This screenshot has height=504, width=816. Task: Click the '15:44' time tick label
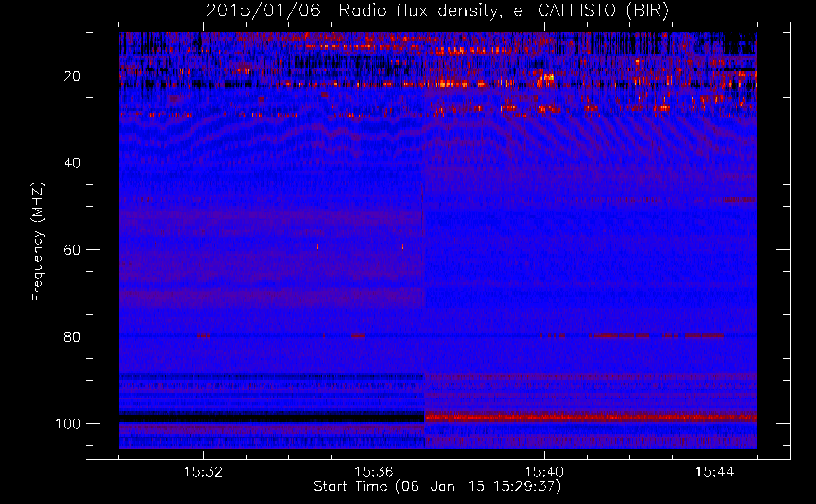(715, 472)
